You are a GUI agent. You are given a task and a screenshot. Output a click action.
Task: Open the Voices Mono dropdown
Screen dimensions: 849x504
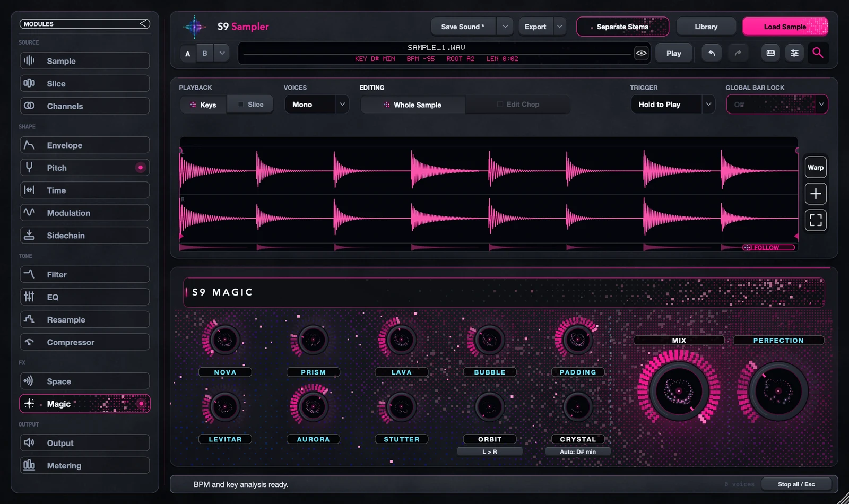tap(316, 105)
